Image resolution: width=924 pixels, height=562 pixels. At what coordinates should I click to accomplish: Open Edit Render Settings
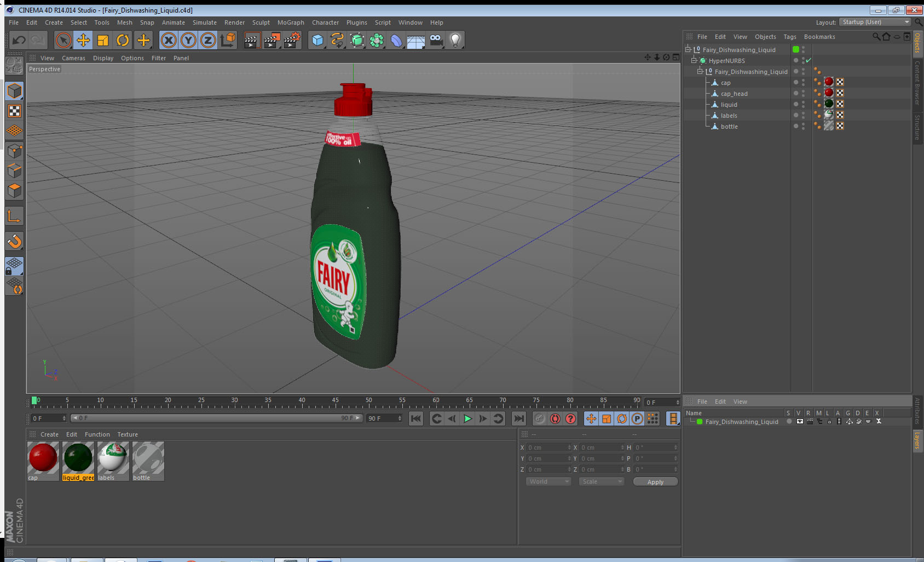click(292, 40)
